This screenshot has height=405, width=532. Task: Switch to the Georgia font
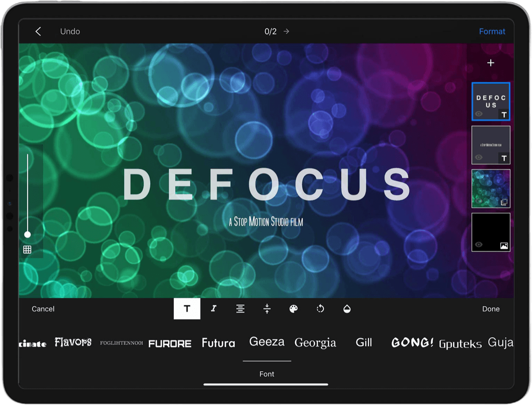pos(315,342)
